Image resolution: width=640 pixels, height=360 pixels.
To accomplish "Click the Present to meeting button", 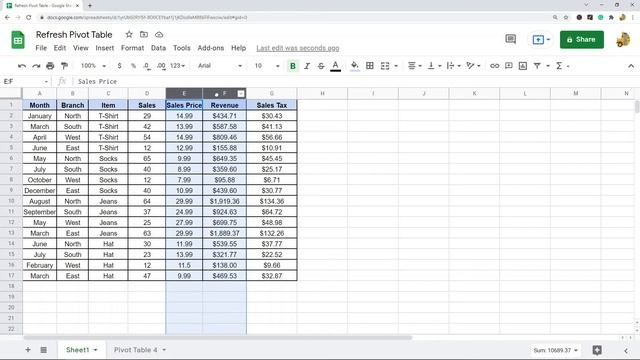I will coord(541,40).
